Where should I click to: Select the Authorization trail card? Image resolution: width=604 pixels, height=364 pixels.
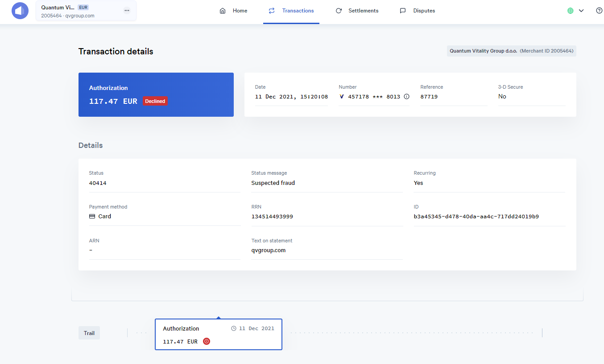[x=218, y=335]
